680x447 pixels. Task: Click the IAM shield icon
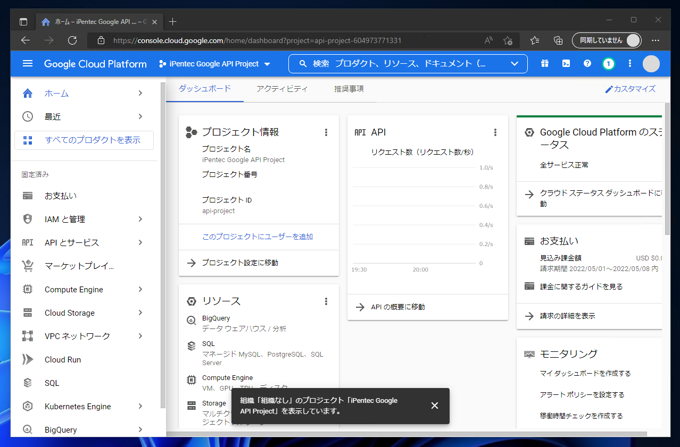click(27, 219)
